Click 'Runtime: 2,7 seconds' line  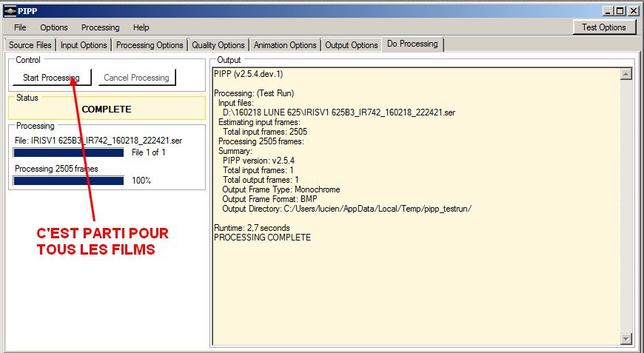pyautogui.click(x=252, y=228)
